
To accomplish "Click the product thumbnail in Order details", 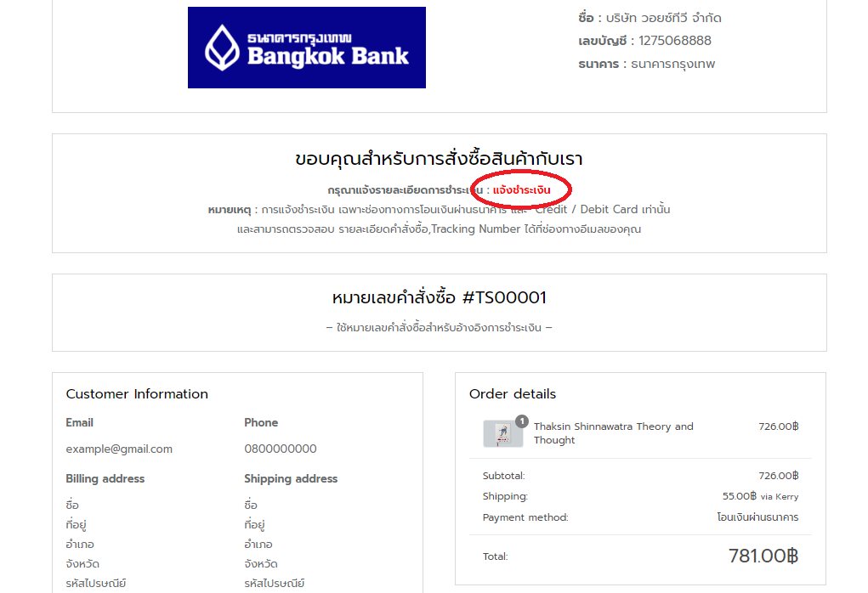I will [502, 433].
